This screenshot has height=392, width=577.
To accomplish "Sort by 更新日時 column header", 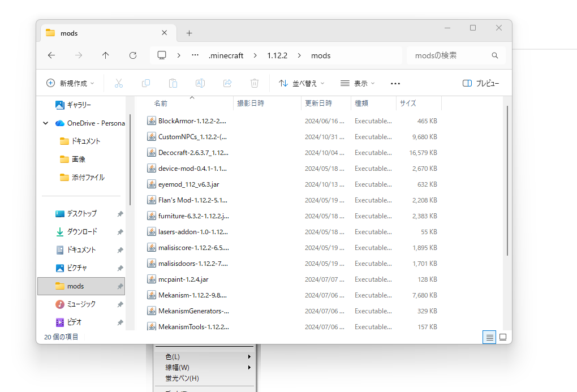I will point(318,104).
